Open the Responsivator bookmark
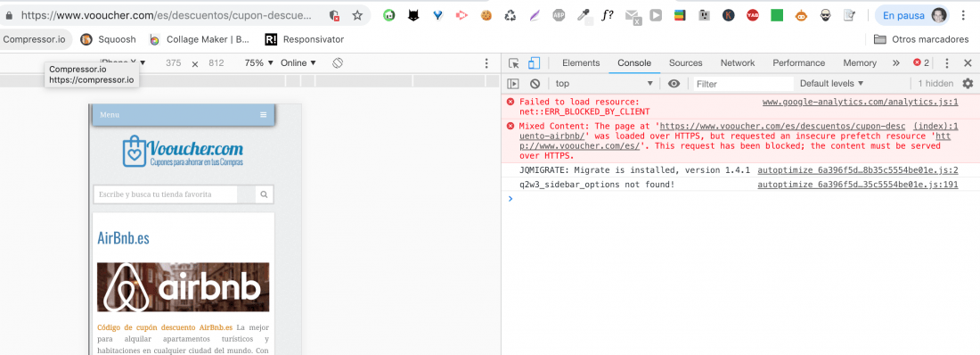 [x=305, y=39]
